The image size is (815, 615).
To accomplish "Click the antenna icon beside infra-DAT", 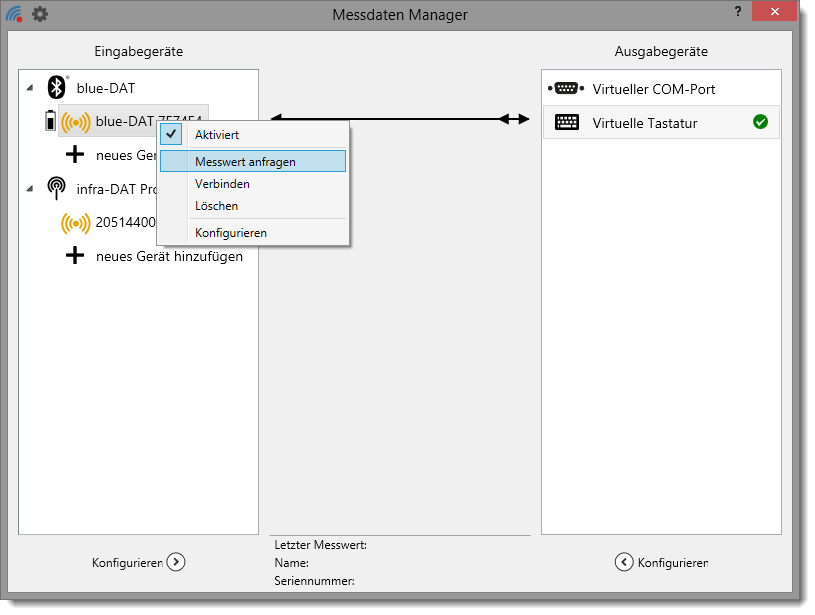I will [57, 189].
